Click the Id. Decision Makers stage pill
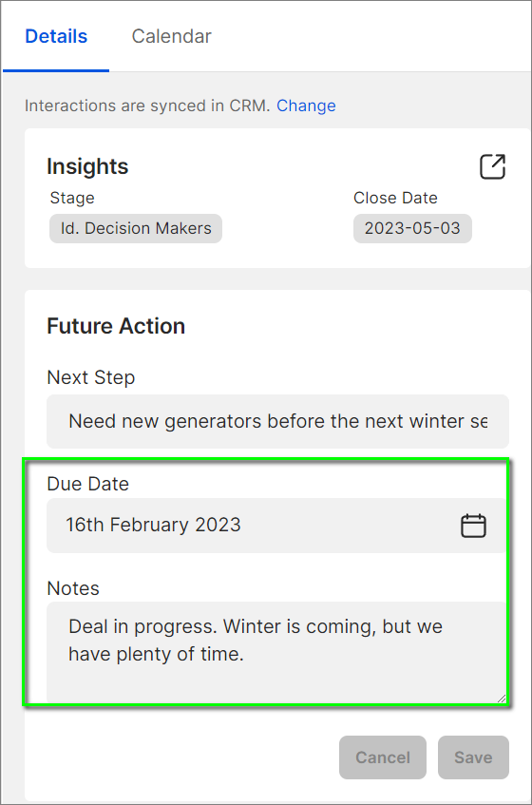Image resolution: width=532 pixels, height=805 pixels. pos(136,228)
